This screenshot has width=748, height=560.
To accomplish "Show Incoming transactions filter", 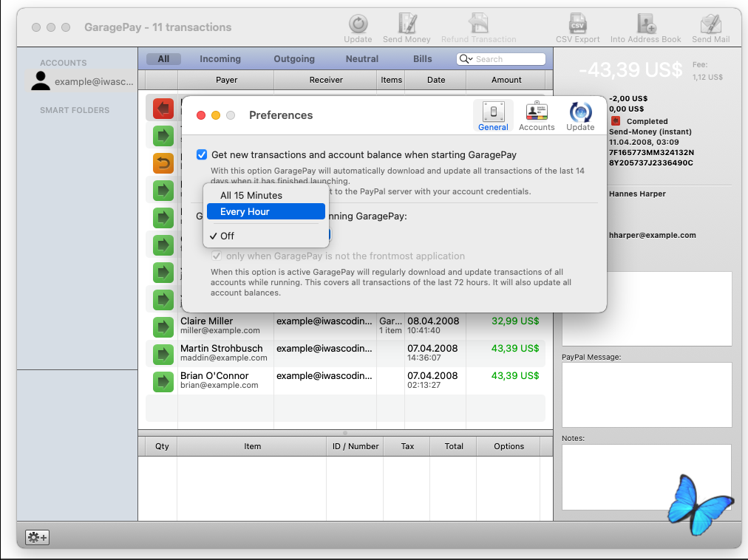I will tap(220, 58).
